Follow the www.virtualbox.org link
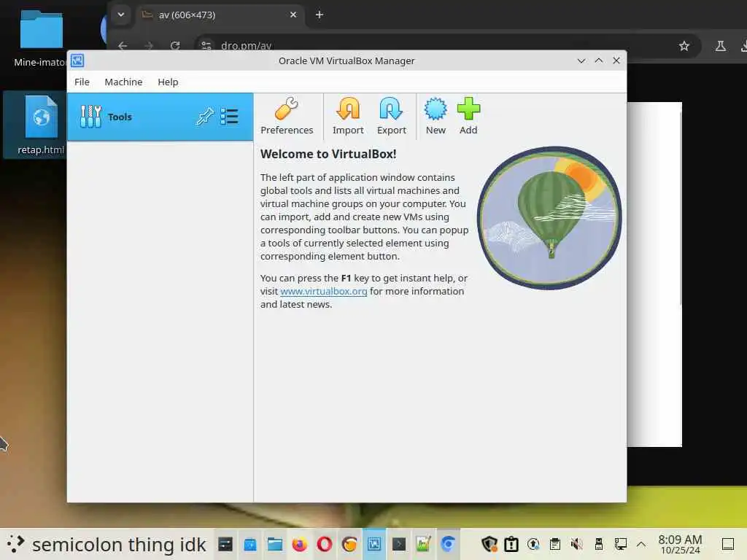 tap(323, 291)
